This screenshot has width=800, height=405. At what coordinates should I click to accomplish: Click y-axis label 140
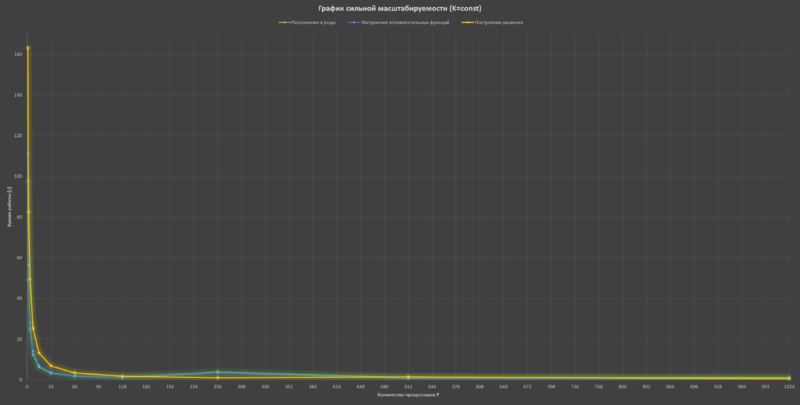point(19,95)
